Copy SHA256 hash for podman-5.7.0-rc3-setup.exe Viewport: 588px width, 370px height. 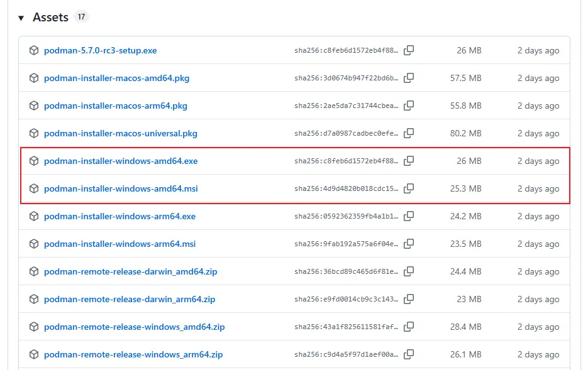[x=409, y=50]
